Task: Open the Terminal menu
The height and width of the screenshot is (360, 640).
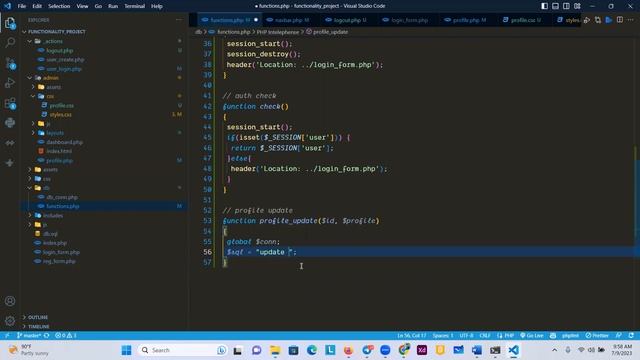Action: pos(134,6)
